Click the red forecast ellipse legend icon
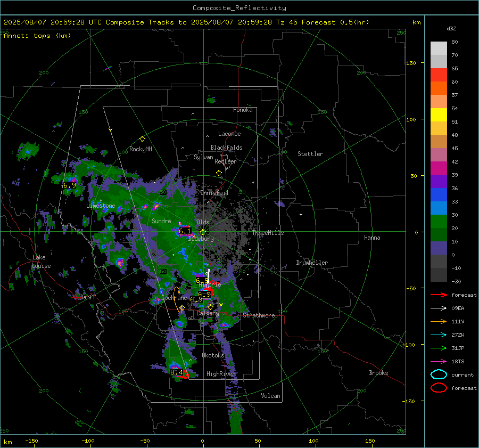 (x=439, y=388)
